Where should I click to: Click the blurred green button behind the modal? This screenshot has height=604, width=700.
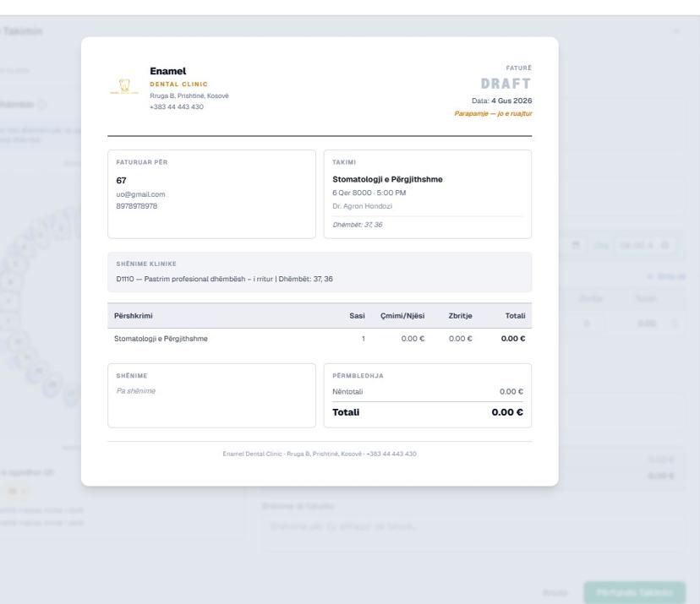[634, 592]
